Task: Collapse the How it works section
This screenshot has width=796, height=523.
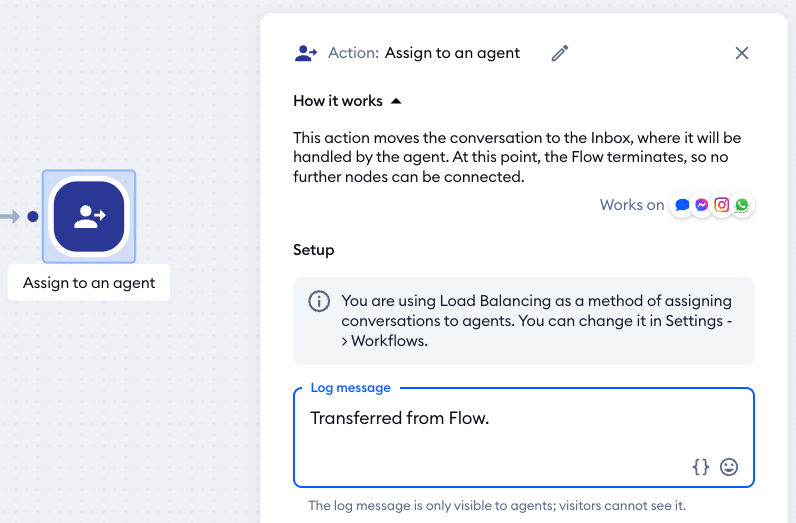Action: pos(396,101)
